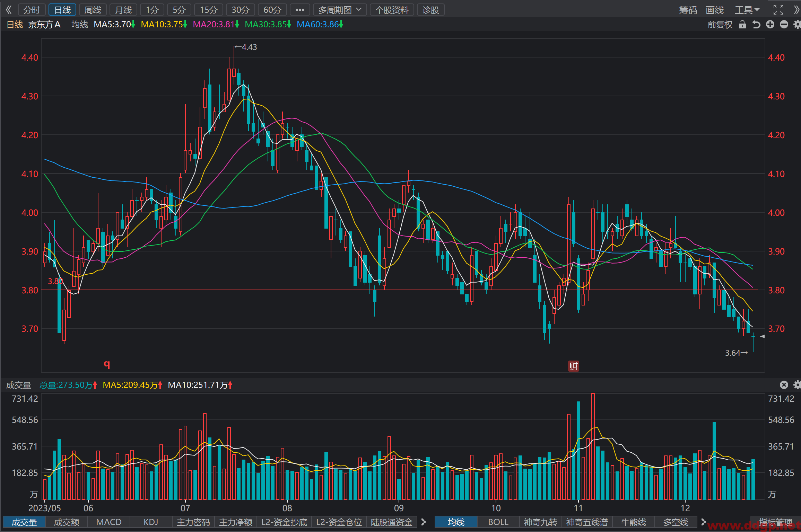
Task: Show more period options via ellipsis button
Action: point(300,10)
